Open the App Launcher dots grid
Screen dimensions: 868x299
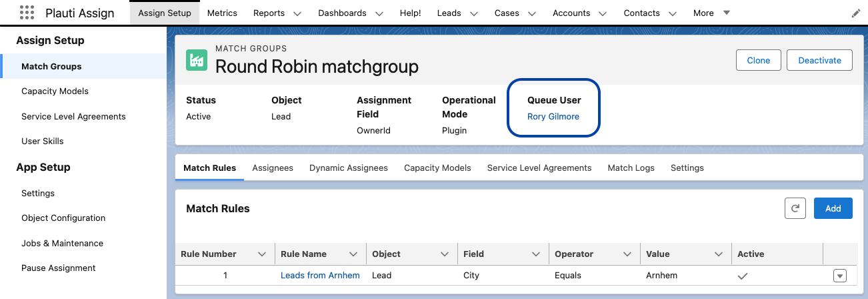(x=27, y=13)
